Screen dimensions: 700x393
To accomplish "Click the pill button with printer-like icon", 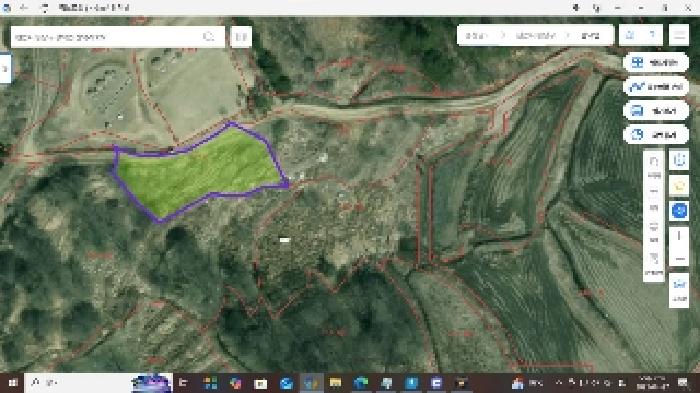I will coord(656,111).
